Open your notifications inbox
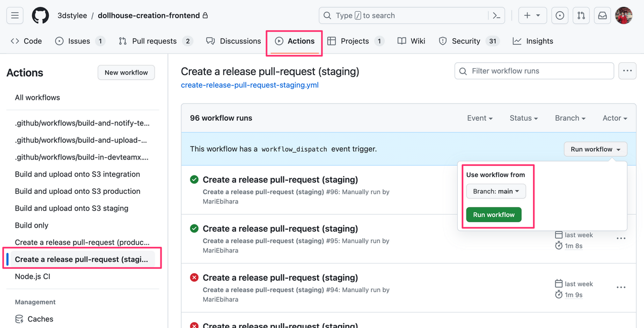This screenshot has width=644, height=328. point(602,15)
